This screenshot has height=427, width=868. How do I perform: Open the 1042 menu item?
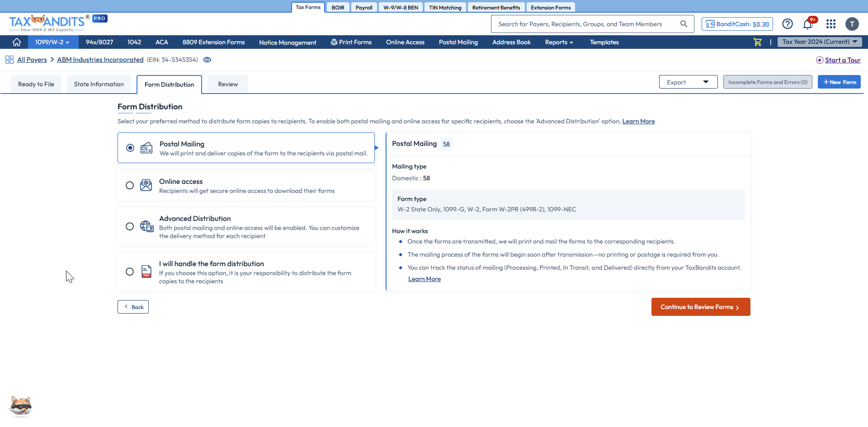134,42
